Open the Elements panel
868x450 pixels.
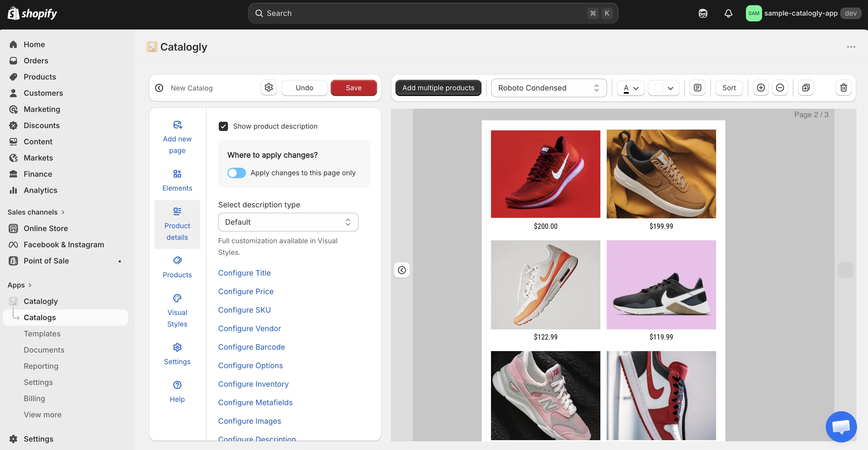pyautogui.click(x=177, y=180)
